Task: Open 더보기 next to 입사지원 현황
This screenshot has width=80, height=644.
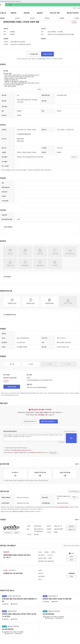Action: coord(77,464)
